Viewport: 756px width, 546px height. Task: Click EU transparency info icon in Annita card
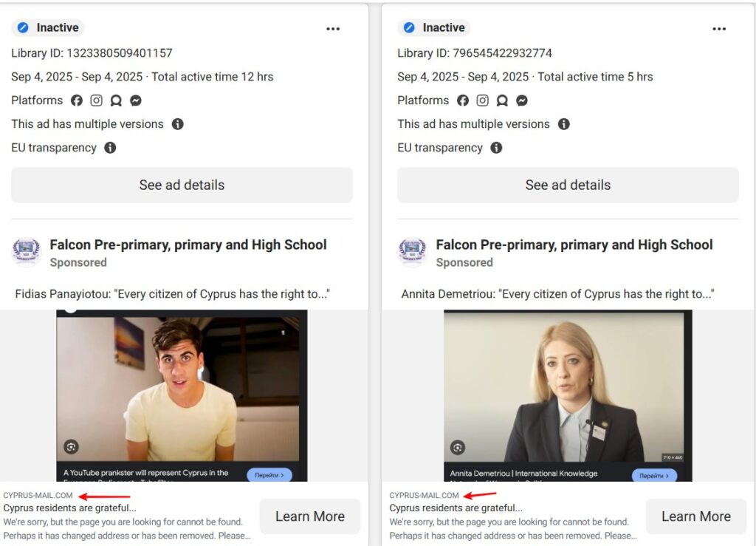point(496,148)
